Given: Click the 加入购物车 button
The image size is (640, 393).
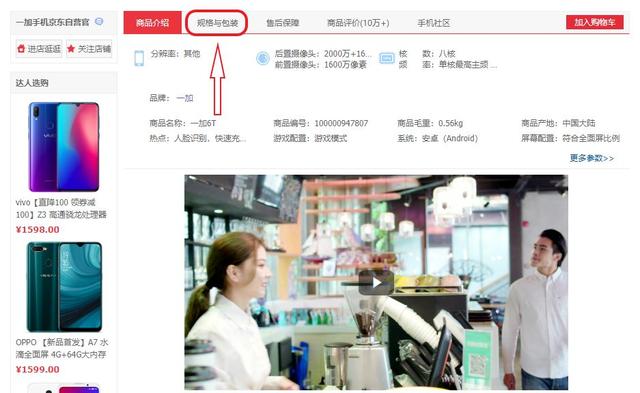Looking at the screenshot, I should (x=595, y=22).
